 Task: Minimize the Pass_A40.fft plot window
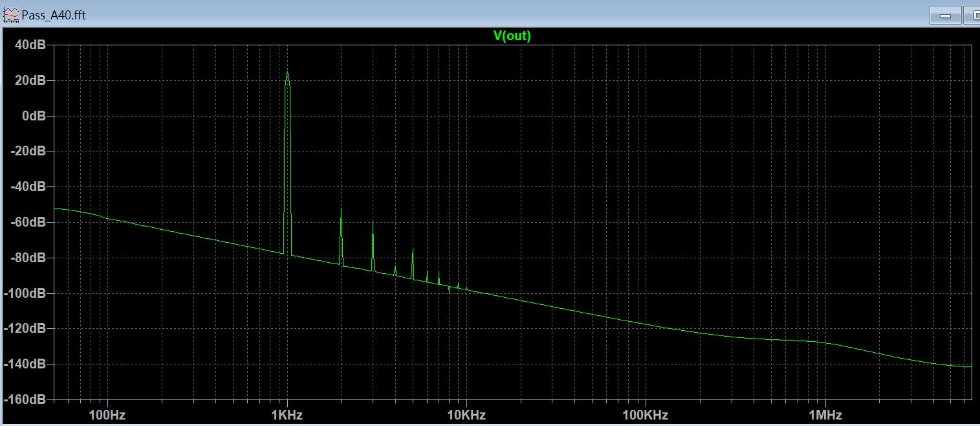coord(945,16)
